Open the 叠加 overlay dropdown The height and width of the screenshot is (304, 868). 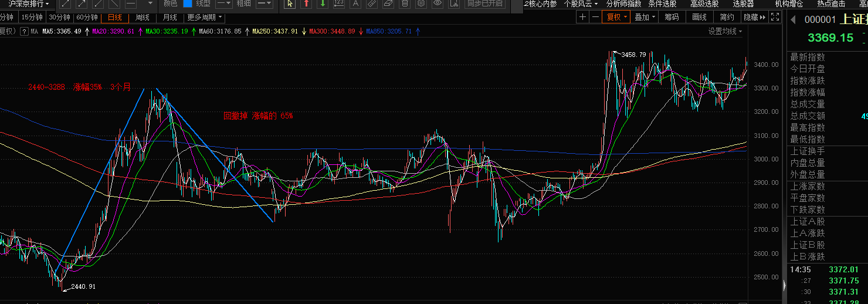tap(645, 17)
